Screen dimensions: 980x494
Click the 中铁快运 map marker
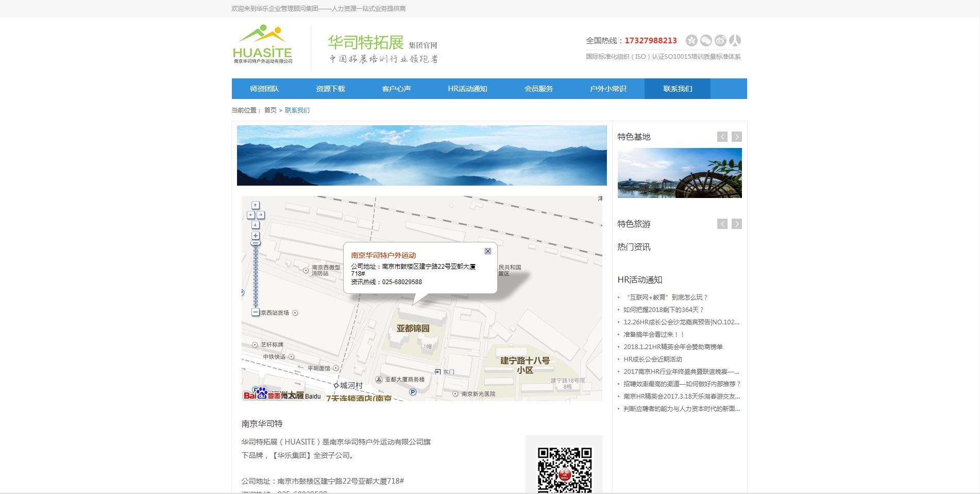292,357
